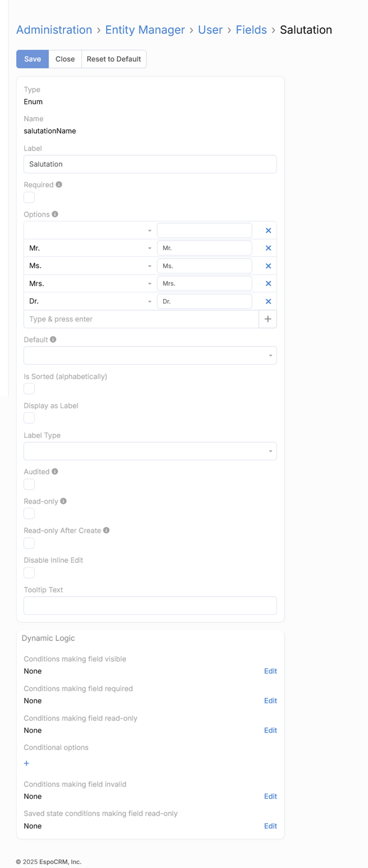Go to Administration in breadcrumb
368x868 pixels.
point(54,30)
